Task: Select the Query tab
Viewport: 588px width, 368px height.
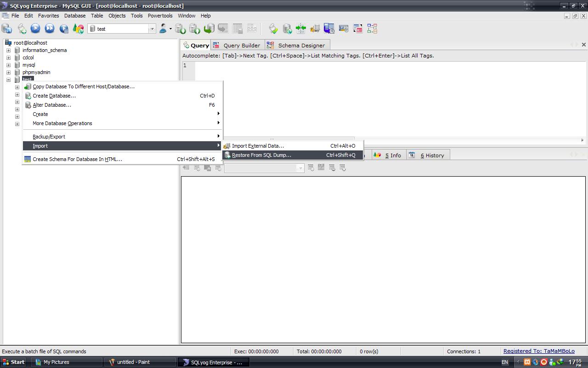Action: (196, 45)
